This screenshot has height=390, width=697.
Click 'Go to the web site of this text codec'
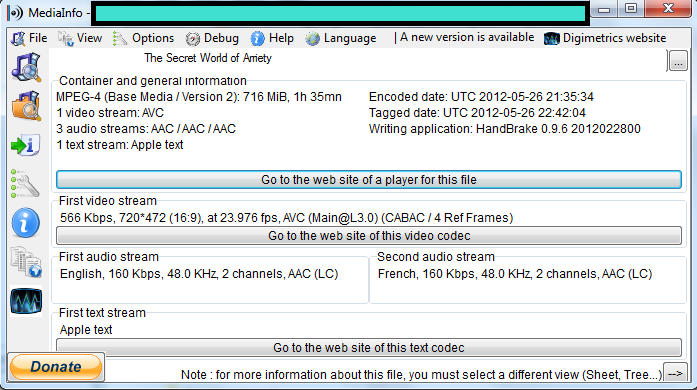click(369, 348)
